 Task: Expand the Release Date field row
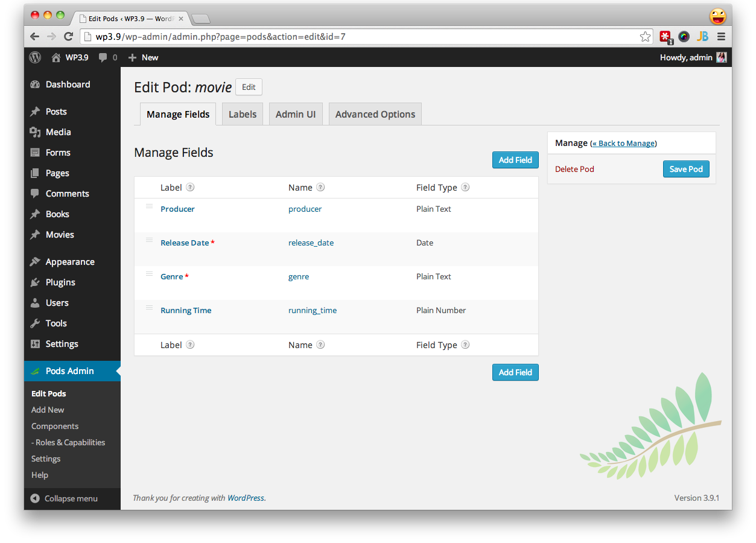click(336, 249)
